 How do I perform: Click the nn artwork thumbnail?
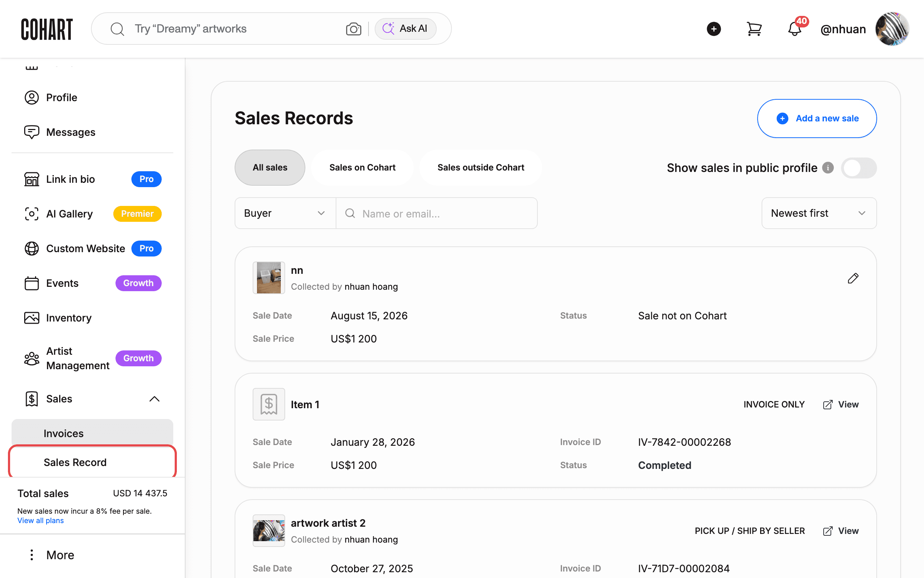click(269, 278)
